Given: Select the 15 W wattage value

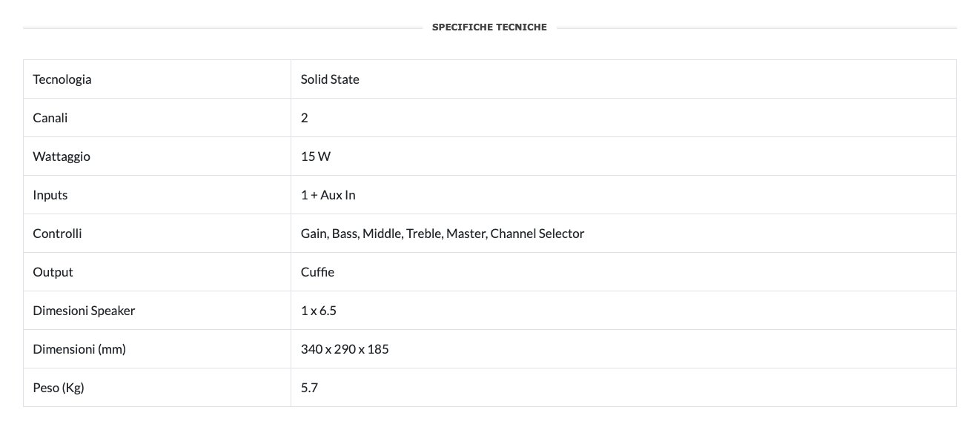Looking at the screenshot, I should [317, 156].
